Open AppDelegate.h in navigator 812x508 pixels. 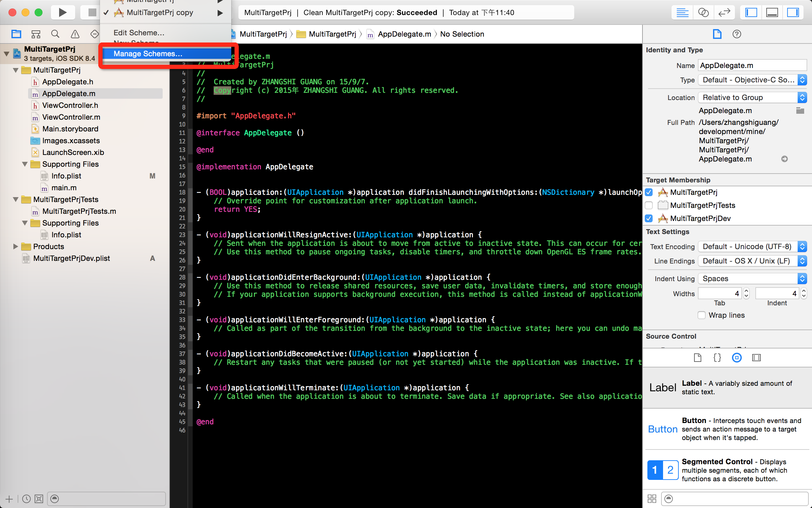[x=68, y=82]
